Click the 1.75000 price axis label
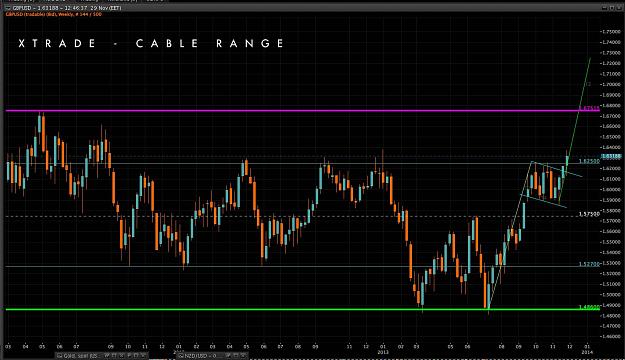 (612, 31)
